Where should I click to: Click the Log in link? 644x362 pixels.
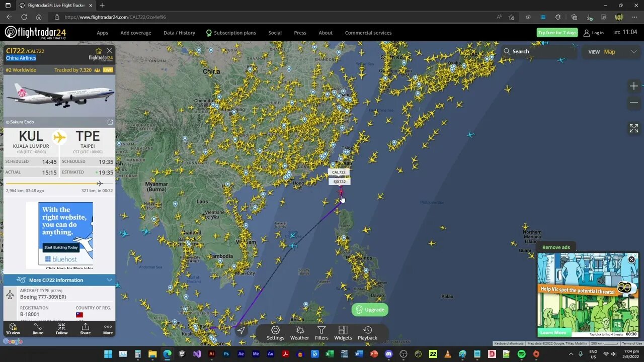[x=594, y=33]
